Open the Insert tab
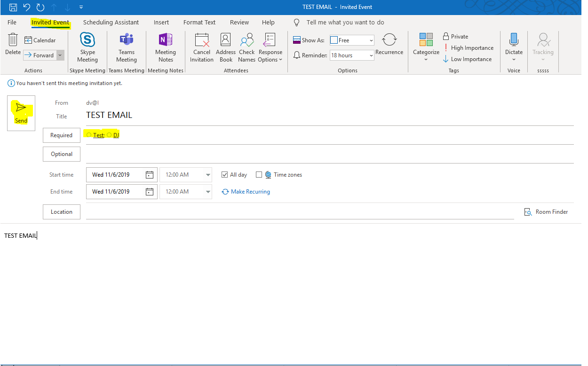The height and width of the screenshot is (366, 588). [x=161, y=22]
